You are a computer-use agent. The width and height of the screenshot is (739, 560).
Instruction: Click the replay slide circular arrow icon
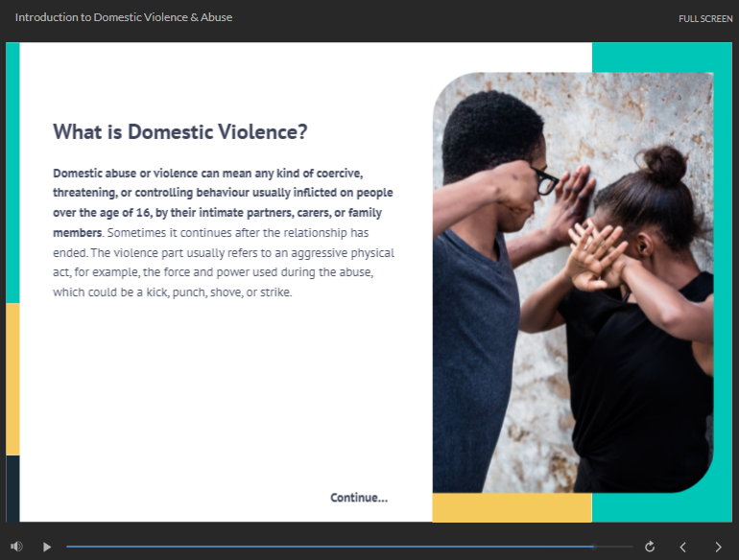650,547
